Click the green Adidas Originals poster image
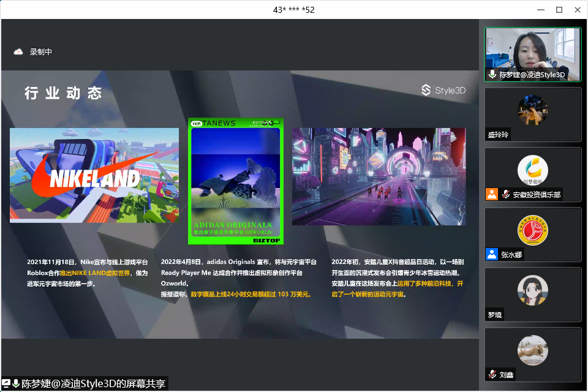 [x=235, y=181]
